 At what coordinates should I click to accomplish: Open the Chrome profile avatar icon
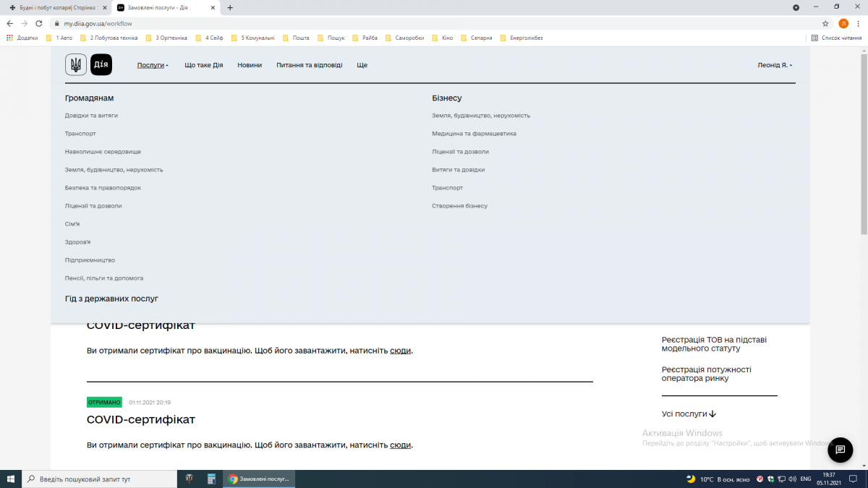point(843,23)
